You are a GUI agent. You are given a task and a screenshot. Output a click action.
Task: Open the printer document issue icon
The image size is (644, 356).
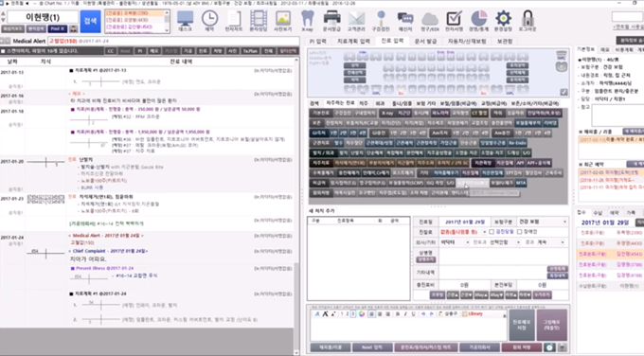click(331, 21)
